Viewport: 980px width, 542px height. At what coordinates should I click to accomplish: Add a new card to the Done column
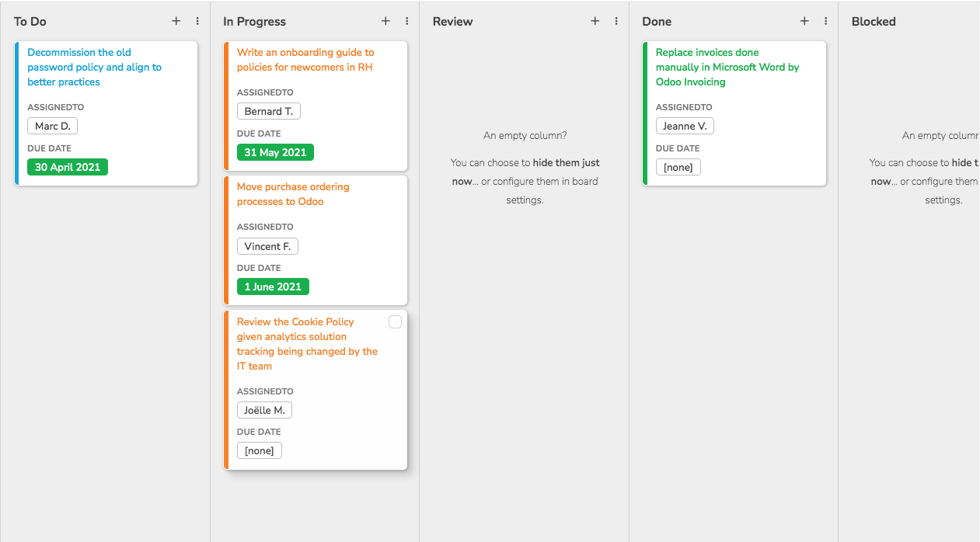coord(804,21)
